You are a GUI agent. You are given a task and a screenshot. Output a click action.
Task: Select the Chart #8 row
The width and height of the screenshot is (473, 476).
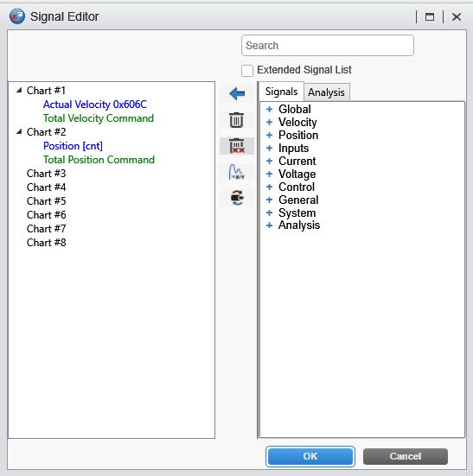click(46, 243)
